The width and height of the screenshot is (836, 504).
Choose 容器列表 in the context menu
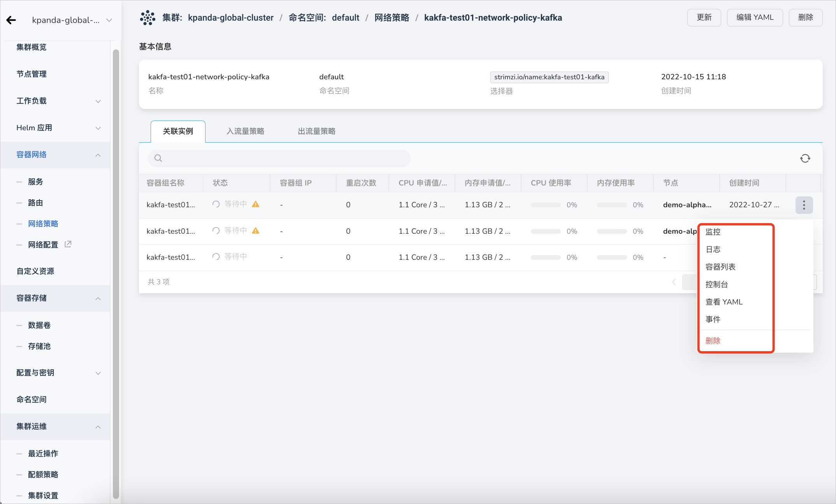tap(720, 267)
